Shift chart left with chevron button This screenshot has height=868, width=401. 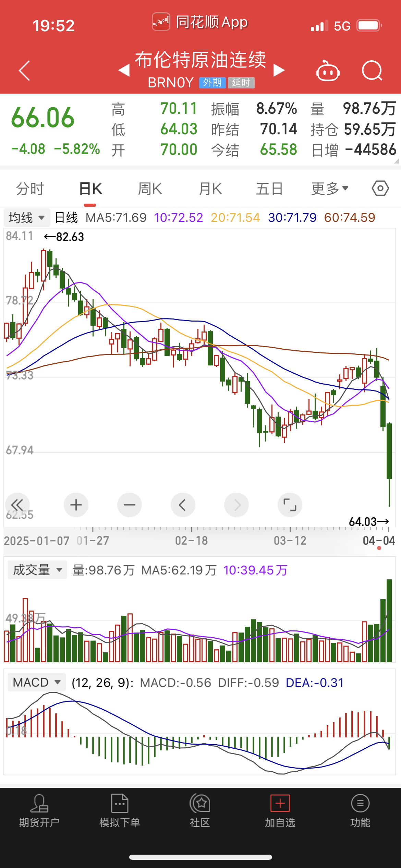pos(183,505)
